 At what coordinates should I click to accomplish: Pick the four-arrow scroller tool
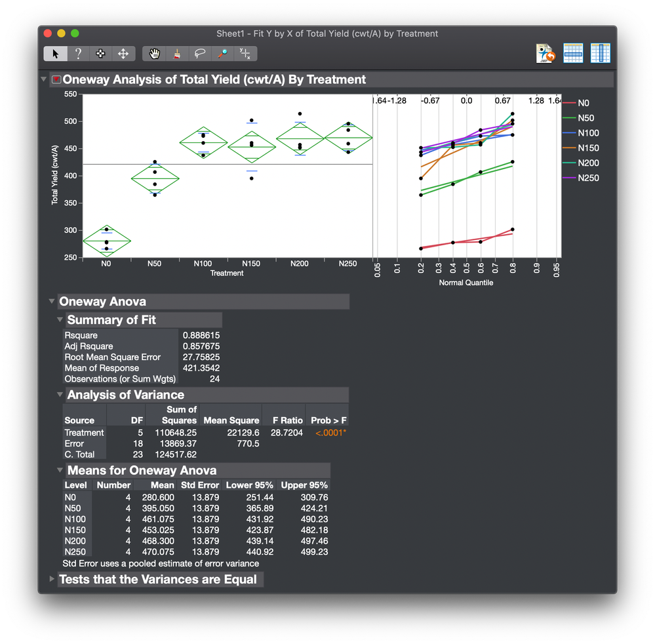point(123,54)
